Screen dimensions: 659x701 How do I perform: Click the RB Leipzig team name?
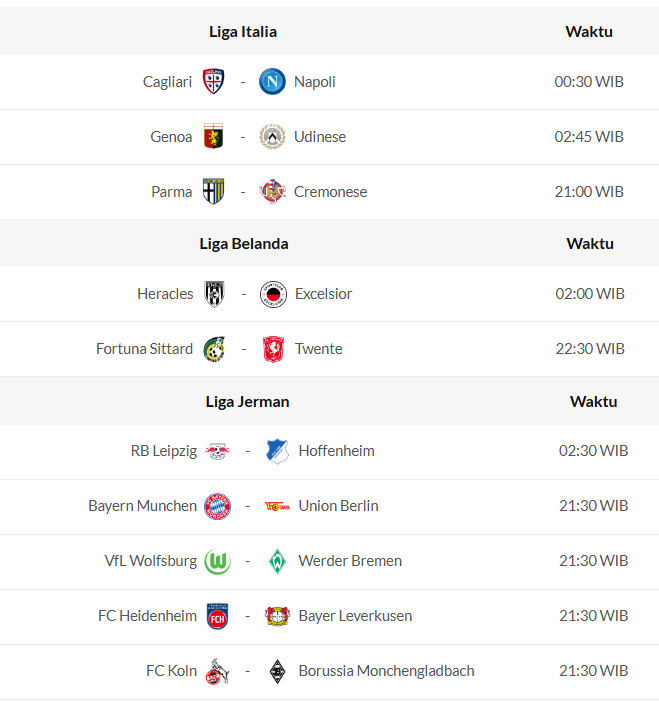pyautogui.click(x=164, y=451)
